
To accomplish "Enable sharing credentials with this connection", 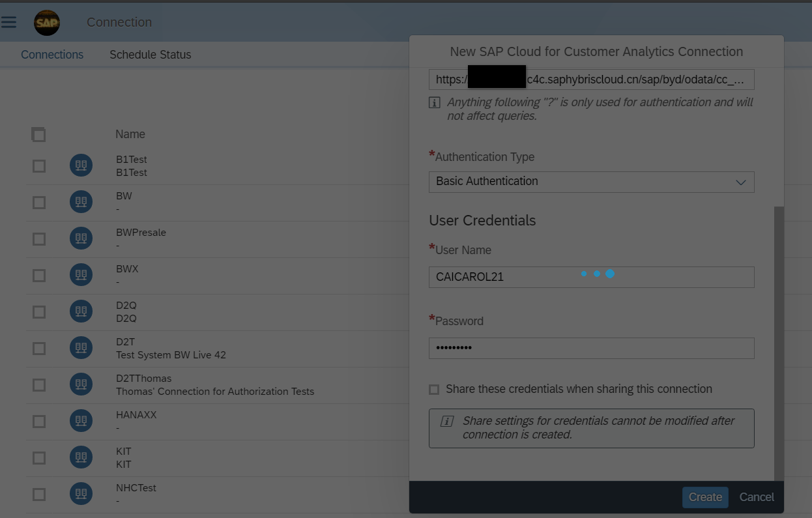I will pyautogui.click(x=434, y=390).
